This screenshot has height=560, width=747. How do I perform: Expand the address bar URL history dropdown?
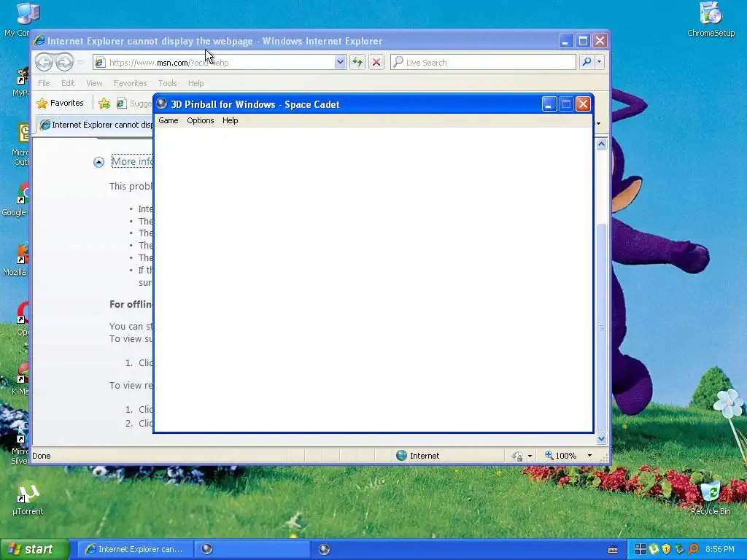[x=340, y=63]
